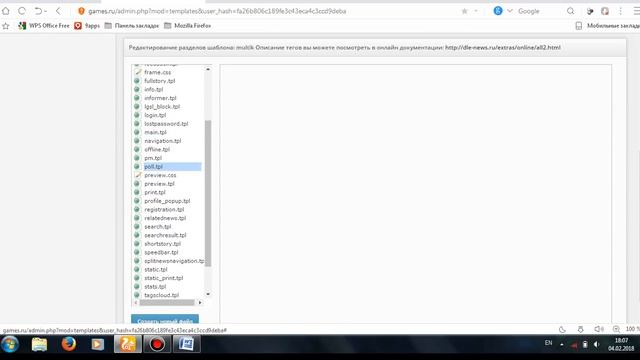This screenshot has width=640, height=360.
Task: Click the zoom magnifier icon in status bar
Action: pyautogui.click(x=616, y=329)
